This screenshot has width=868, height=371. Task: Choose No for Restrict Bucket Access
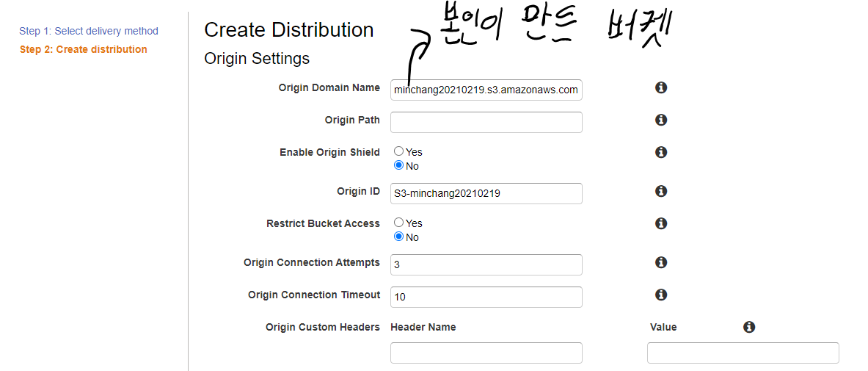(399, 237)
